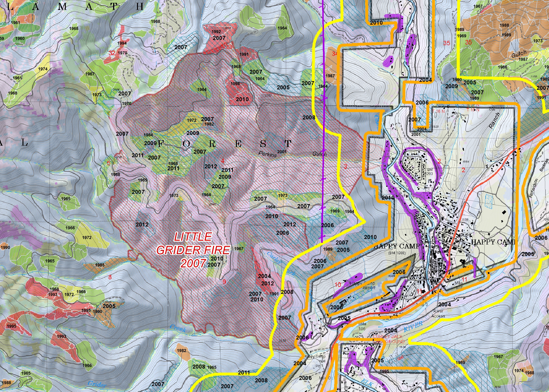Click the 1998 red burn area label
Image resolution: width=549 pixels, height=392 pixels.
click(235, 84)
